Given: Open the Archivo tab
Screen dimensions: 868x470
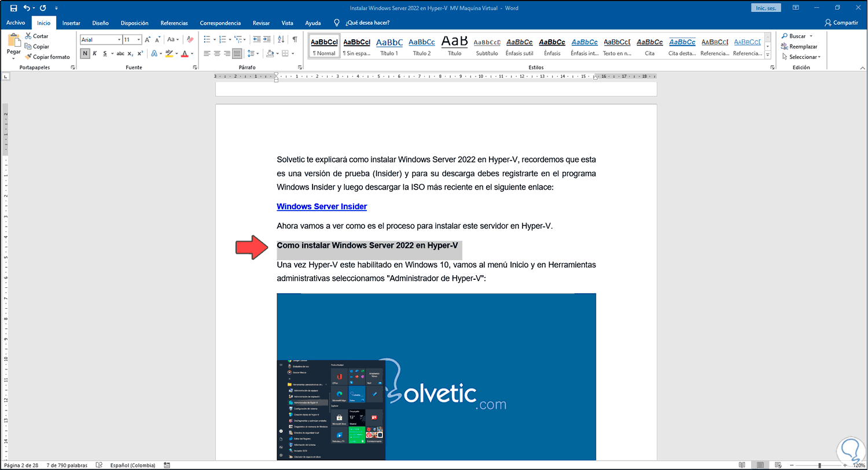Looking at the screenshot, I should (16, 23).
